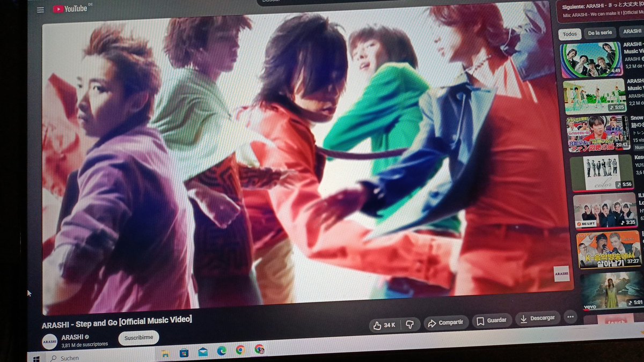Image resolution: width=644 pixels, height=362 pixels.
Task: Click the 3,81 M de suscriptores text
Action: tap(85, 345)
